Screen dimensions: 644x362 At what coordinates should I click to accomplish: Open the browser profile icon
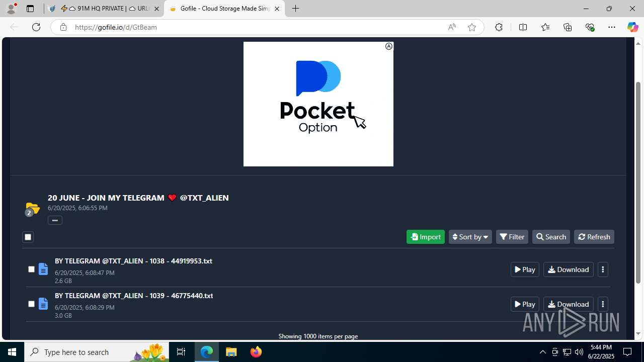(11, 9)
